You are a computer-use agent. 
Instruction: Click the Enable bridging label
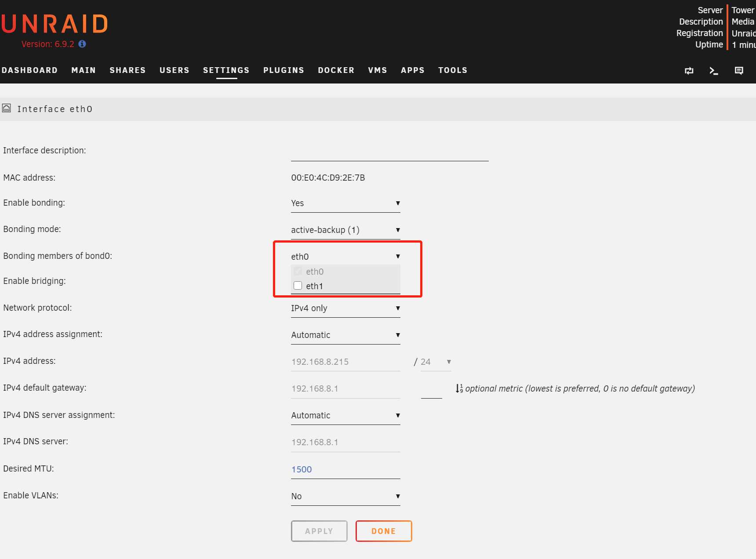click(34, 281)
